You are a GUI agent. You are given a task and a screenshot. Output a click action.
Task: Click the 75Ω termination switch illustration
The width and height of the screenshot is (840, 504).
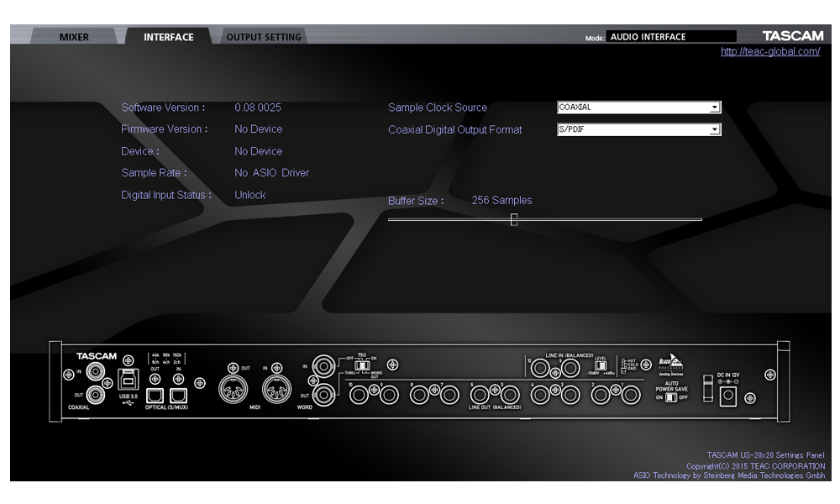click(x=362, y=365)
